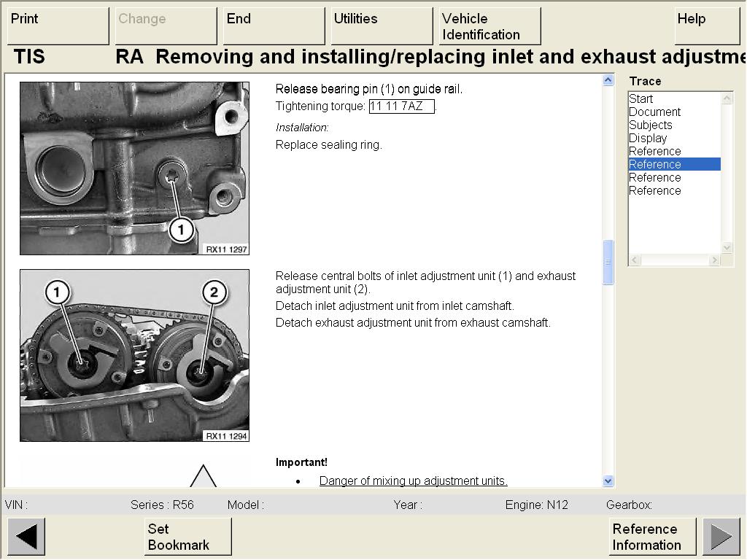Open tightening torque link 11 11 7AZ

pyautogui.click(x=401, y=106)
